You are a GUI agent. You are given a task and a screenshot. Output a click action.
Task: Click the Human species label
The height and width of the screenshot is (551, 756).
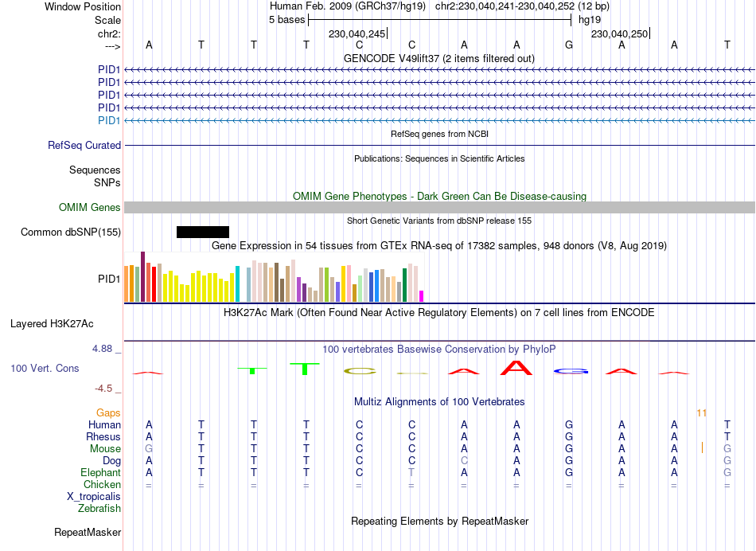pos(104,424)
